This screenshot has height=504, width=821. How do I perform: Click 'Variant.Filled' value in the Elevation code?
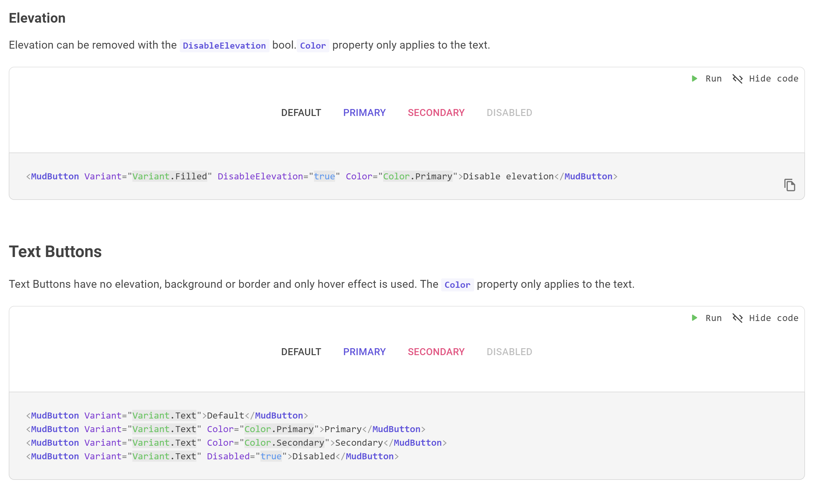[170, 176]
